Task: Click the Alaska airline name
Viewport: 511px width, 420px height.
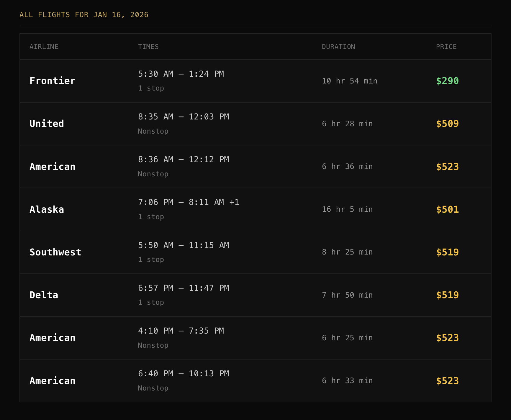Action: point(47,209)
